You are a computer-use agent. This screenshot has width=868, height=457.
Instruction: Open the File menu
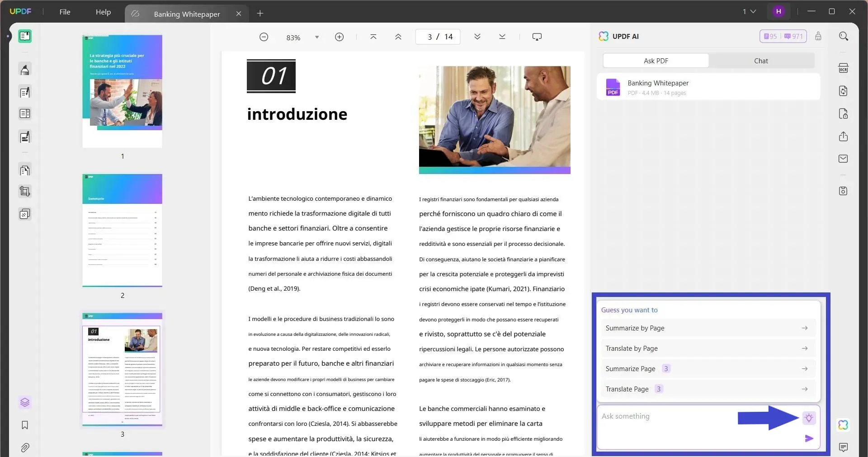[x=65, y=12]
